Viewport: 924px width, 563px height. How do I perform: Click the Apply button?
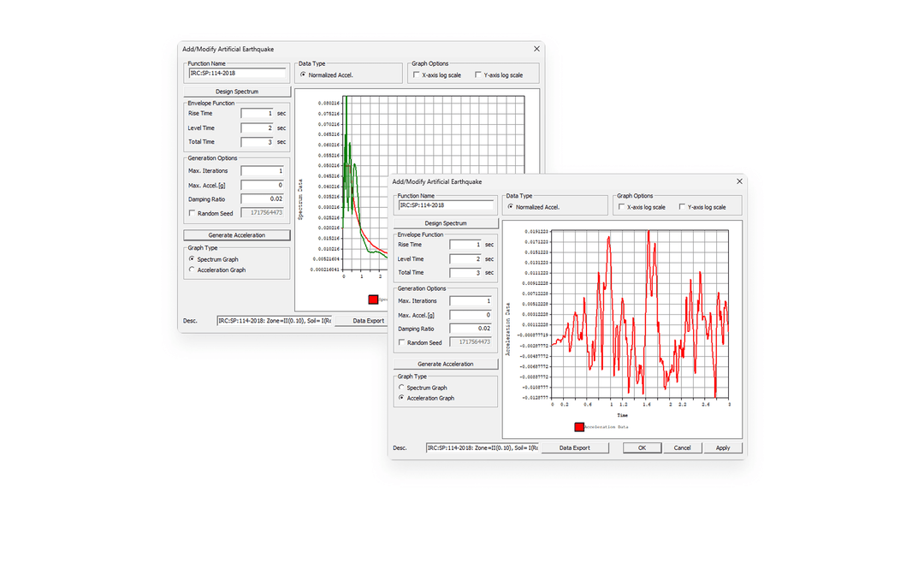click(x=722, y=447)
